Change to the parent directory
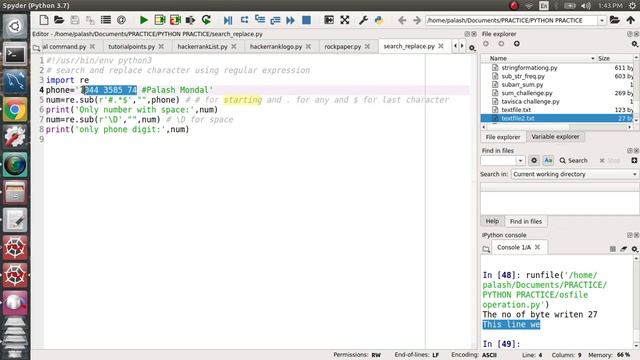640x360 pixels. (x=631, y=20)
